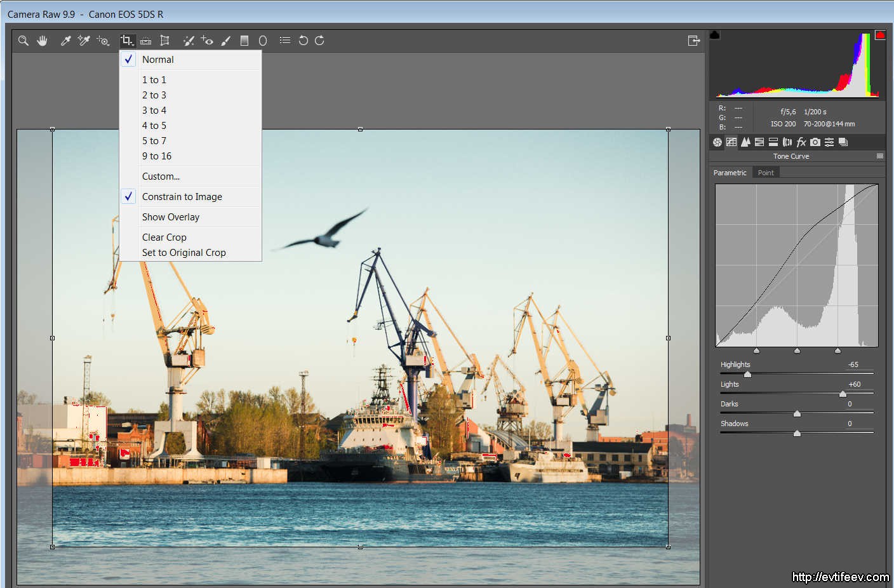This screenshot has height=588, width=894.
Task: Click the Clear Crop menu entry
Action: pyautogui.click(x=164, y=237)
